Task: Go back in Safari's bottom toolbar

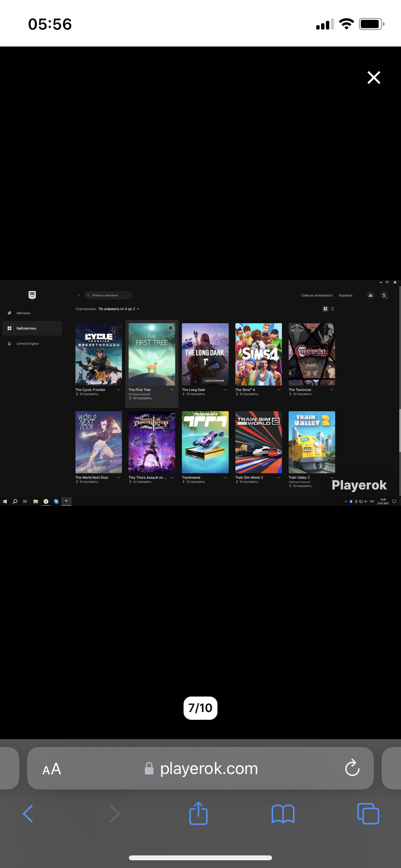Action: (x=28, y=814)
